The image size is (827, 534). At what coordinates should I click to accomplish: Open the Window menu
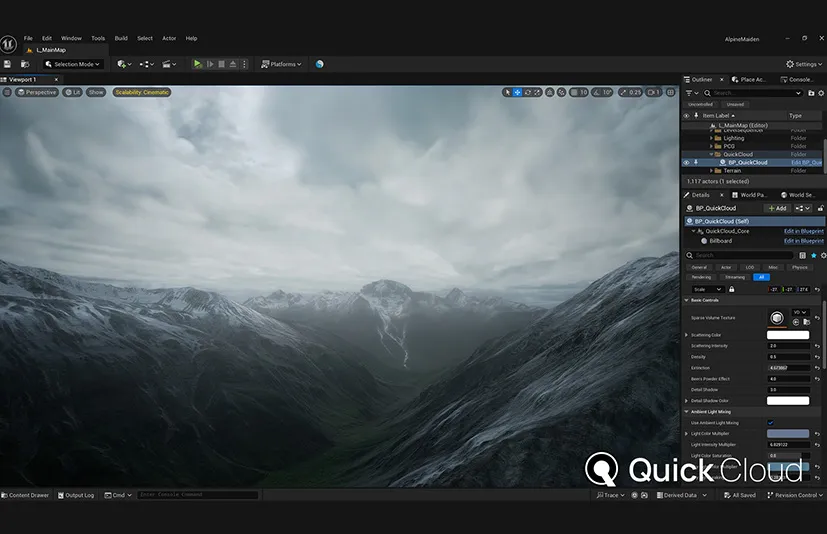pyautogui.click(x=71, y=38)
